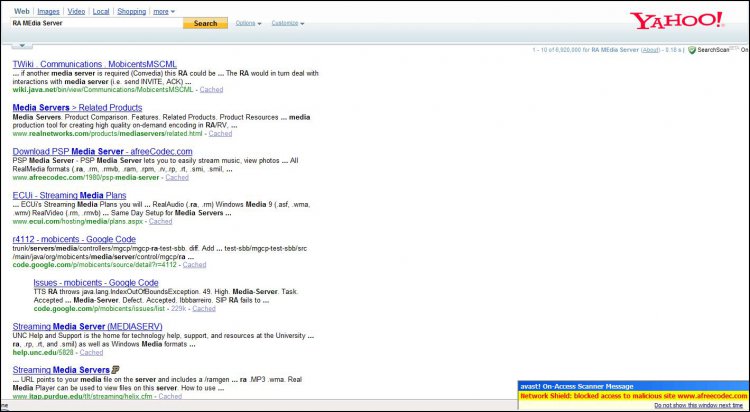Focus the search box containing RA MEdia Server
The height and width of the screenshot is (412, 750).
(x=97, y=23)
